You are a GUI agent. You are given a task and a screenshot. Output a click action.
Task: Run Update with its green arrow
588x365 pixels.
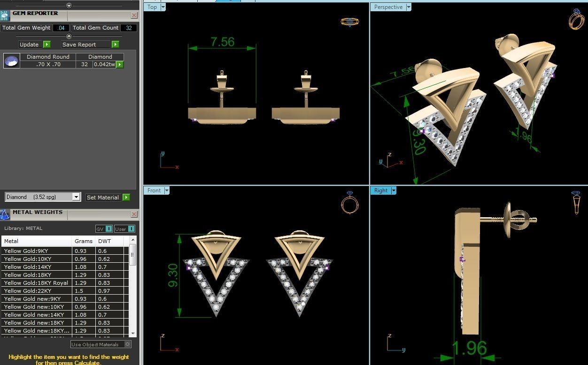click(x=47, y=45)
